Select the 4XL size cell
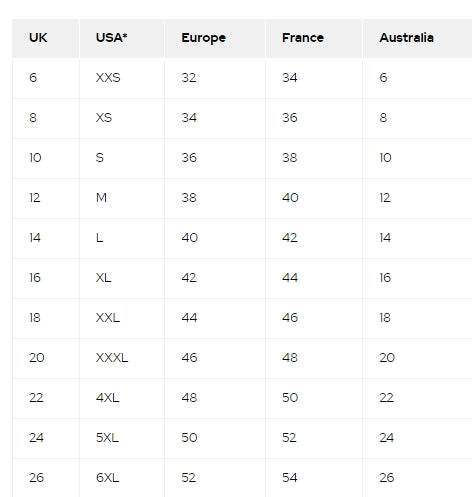This screenshot has height=497, width=472. 122,398
